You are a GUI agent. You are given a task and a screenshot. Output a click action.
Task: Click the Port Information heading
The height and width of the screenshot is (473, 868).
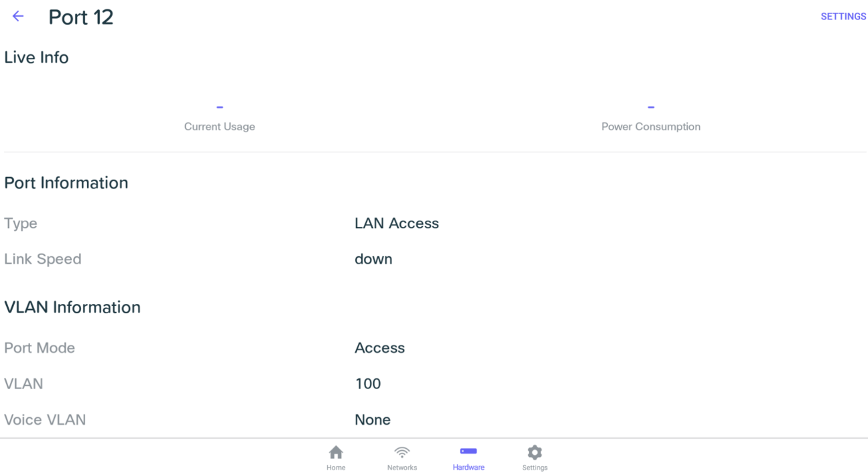point(66,182)
